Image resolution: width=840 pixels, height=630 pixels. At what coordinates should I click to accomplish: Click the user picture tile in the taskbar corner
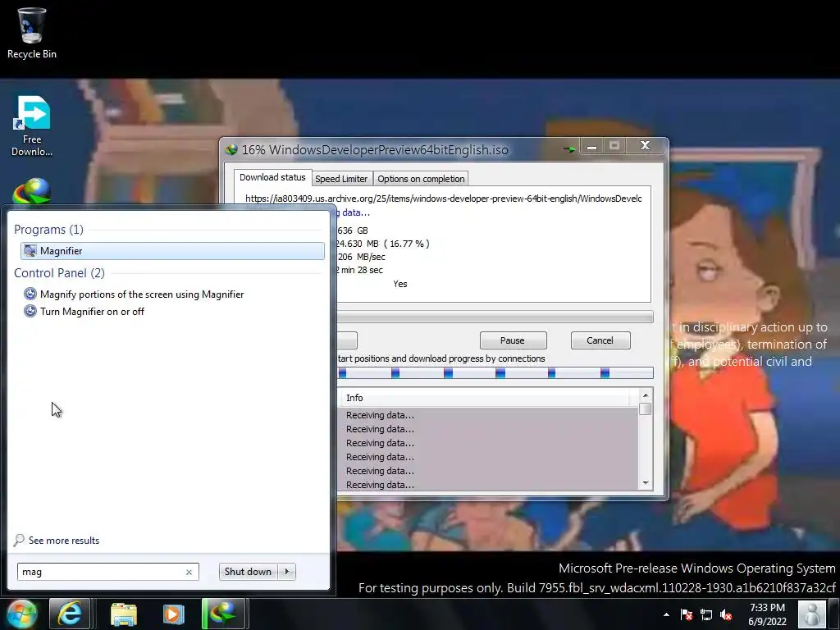pos(812,614)
